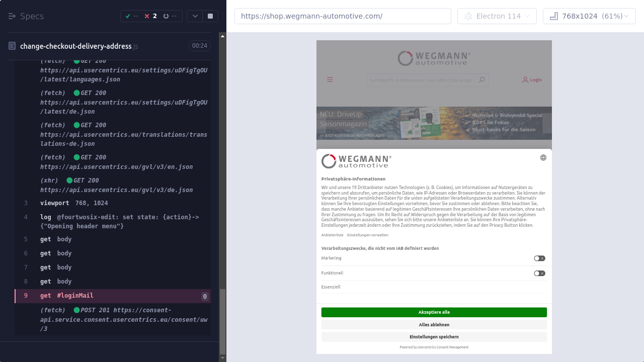Click the URL address field
This screenshot has height=362, width=644.
click(343, 16)
